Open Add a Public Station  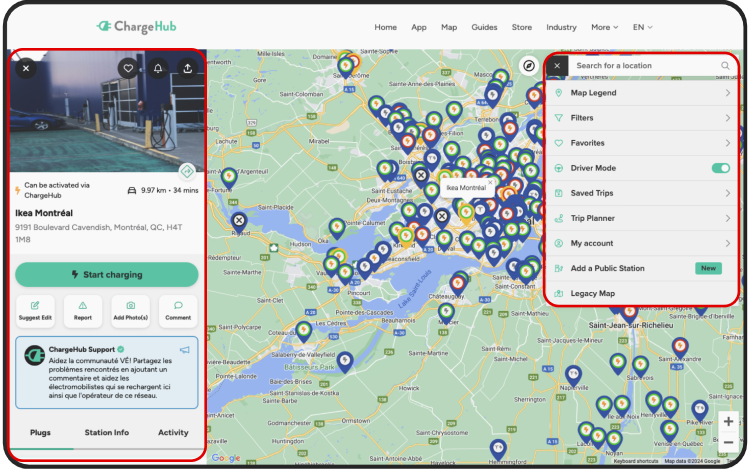pyautogui.click(x=641, y=268)
